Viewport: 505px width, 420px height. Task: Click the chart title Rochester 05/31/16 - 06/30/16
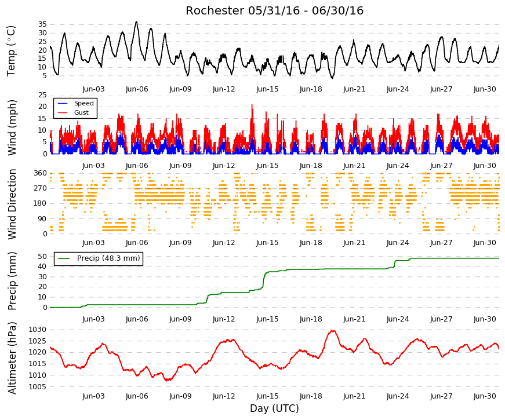point(274,10)
